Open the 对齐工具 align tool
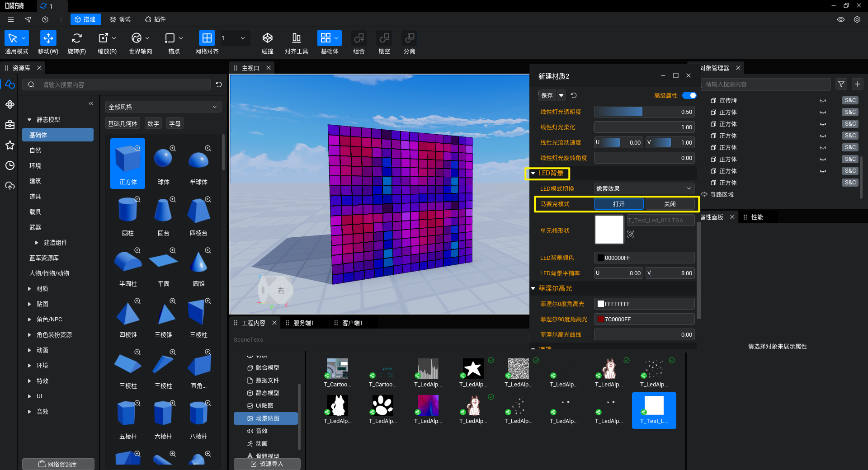 coord(297,43)
